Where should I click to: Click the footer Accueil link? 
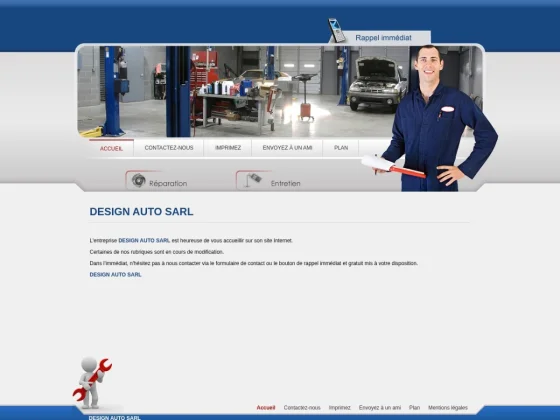266,408
